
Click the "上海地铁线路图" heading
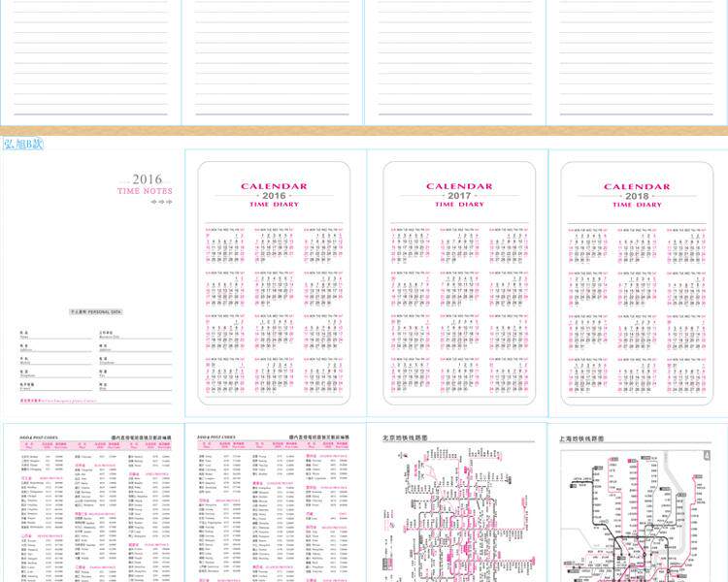(581, 438)
